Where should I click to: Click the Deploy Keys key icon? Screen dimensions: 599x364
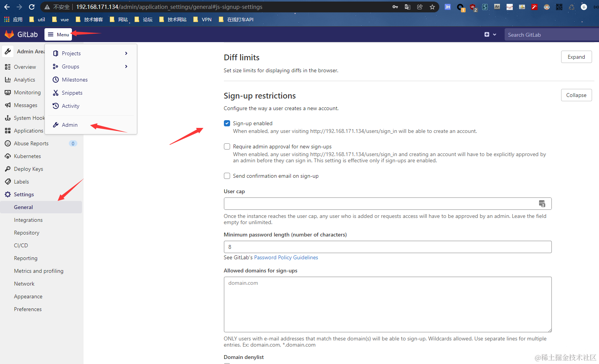(x=8, y=169)
